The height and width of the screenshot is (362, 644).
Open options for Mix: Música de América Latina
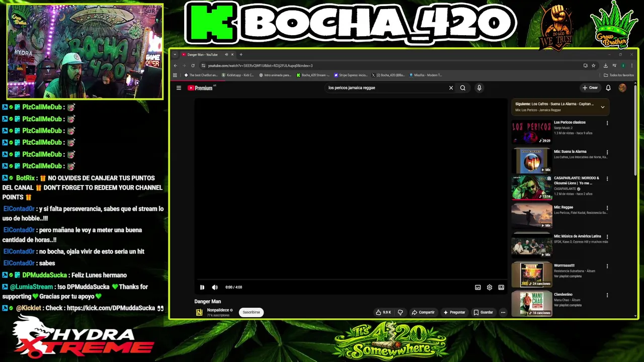[607, 237]
